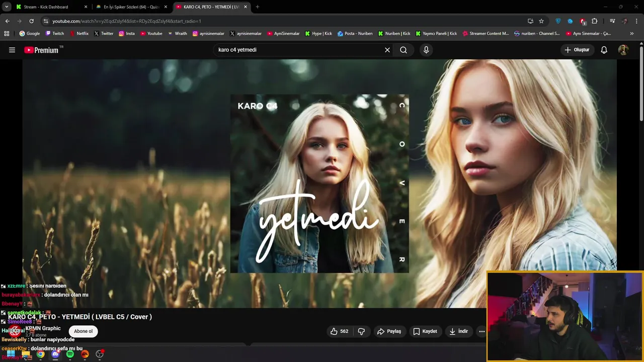View site information icon in address bar
This screenshot has height=362, width=644.
click(x=46, y=21)
